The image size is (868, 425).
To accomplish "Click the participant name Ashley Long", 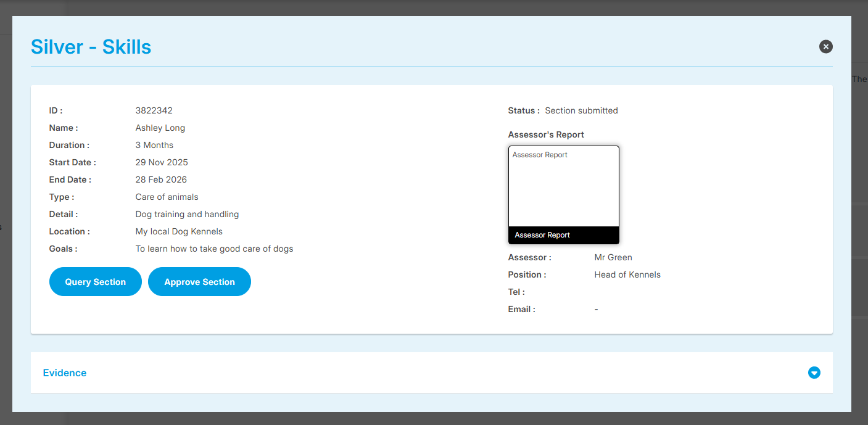I will [x=160, y=128].
